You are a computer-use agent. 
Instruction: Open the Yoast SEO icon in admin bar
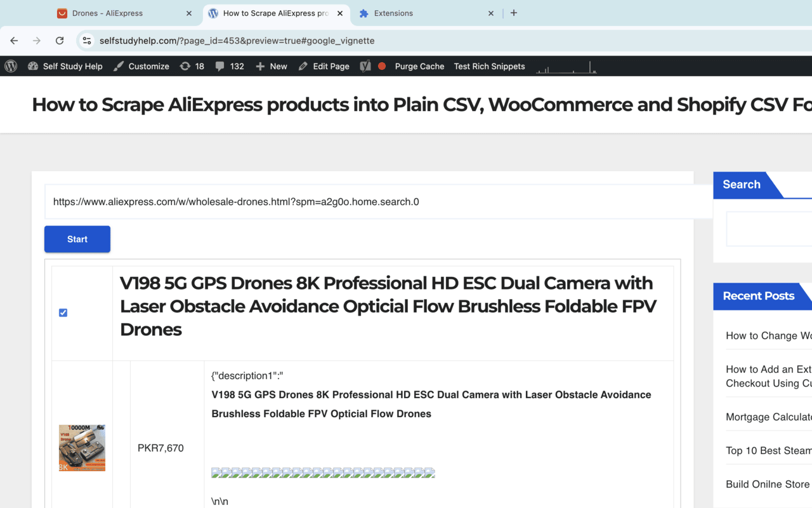pos(365,65)
